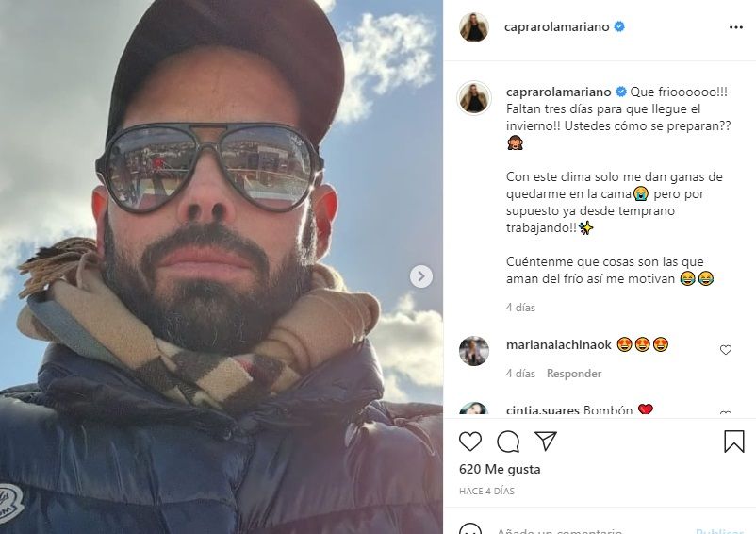The width and height of the screenshot is (756, 534).
Task: Open cintia.suares username link
Action: [x=542, y=411]
